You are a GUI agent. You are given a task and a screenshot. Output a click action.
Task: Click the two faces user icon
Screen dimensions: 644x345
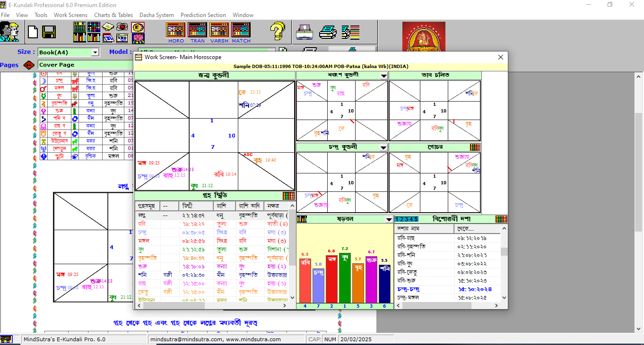[x=9, y=32]
